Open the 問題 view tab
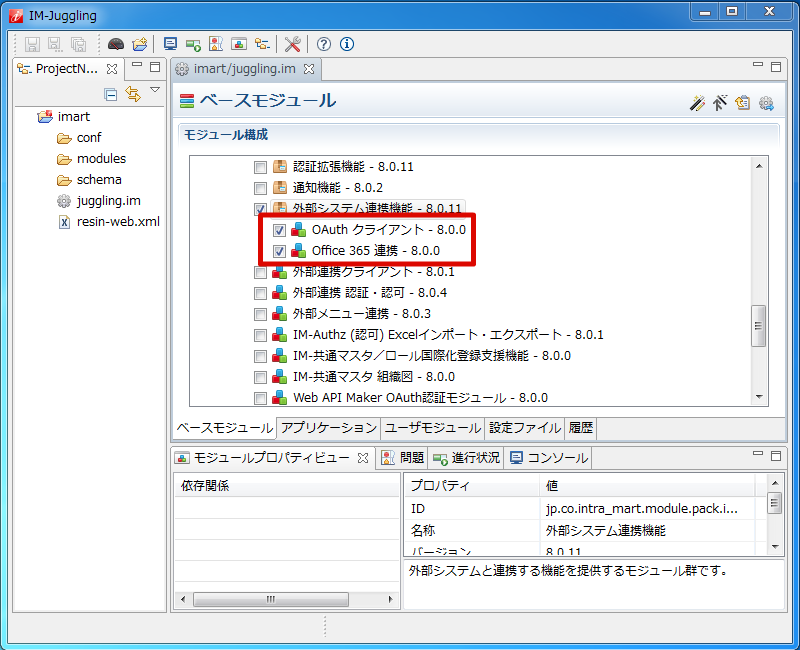Screen dimensions: 800x650 (402, 458)
